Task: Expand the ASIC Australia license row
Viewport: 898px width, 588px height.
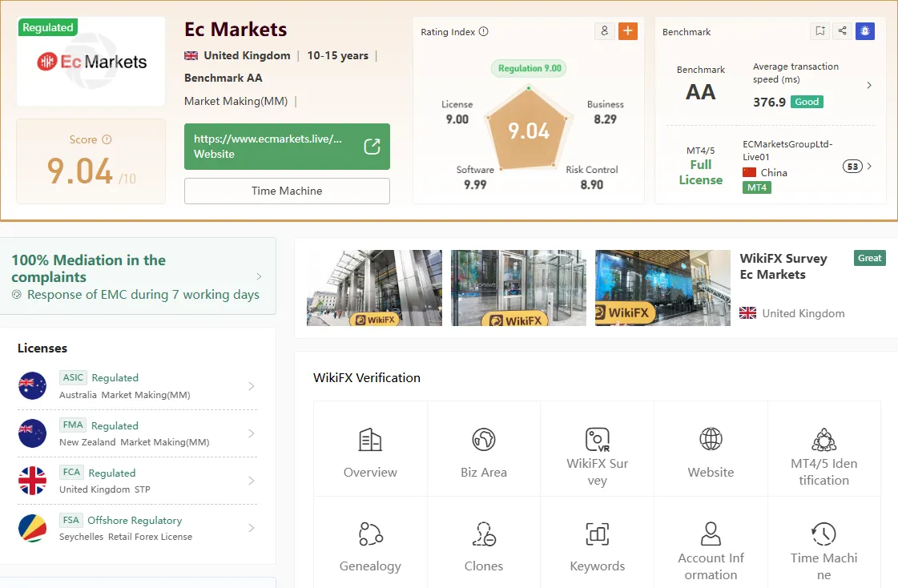Action: click(138, 386)
